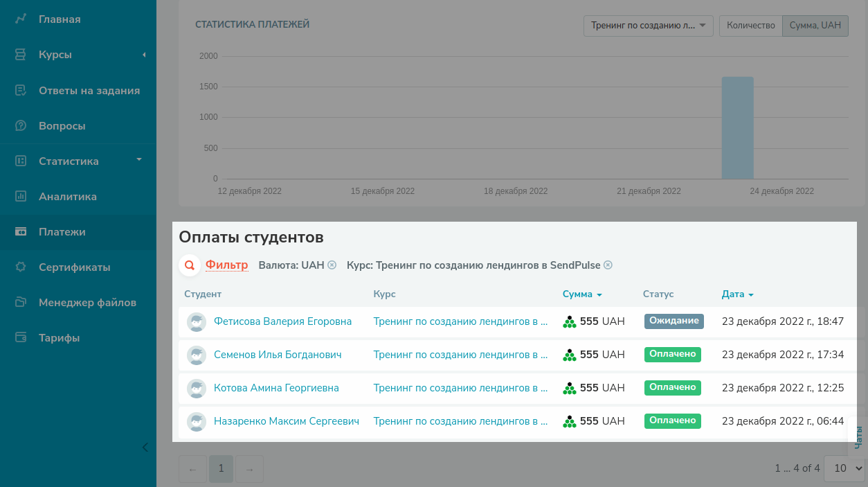868x487 pixels.
Task: Switch chart to Количество view
Action: point(750,26)
